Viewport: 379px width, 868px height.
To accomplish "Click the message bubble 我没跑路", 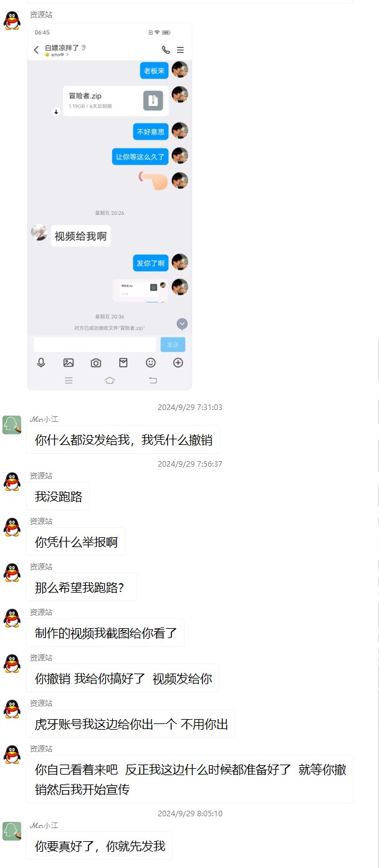I will click(x=58, y=496).
